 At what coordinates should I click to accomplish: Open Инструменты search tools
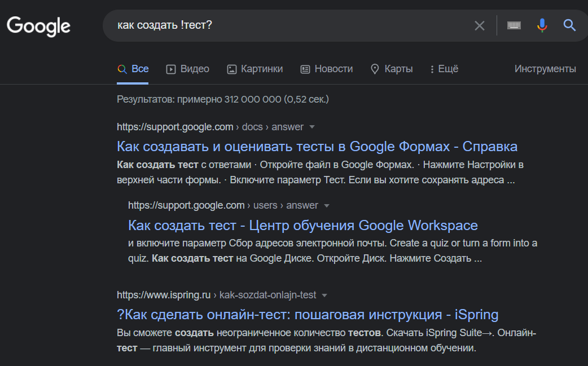click(545, 69)
